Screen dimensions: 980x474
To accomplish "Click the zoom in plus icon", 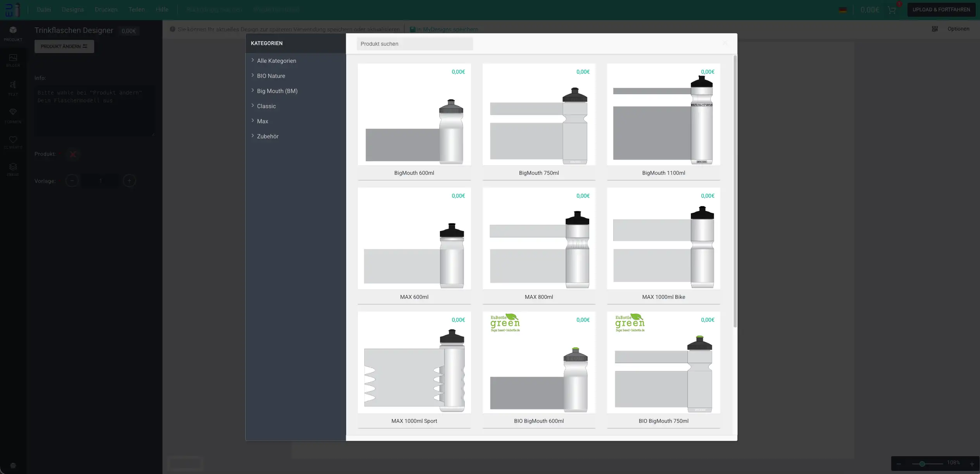I will [x=972, y=464].
